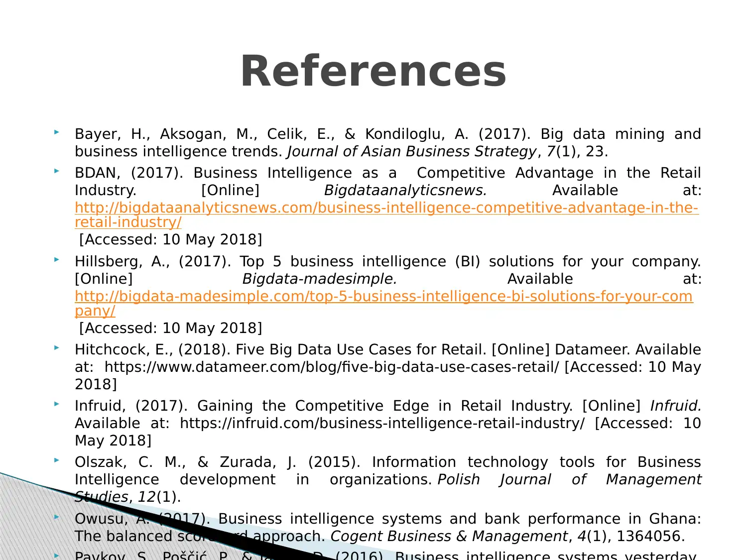Click the 'BDAN, (2017). Business Intelligence' reference
Screen dimensions: 747x560
(388, 206)
